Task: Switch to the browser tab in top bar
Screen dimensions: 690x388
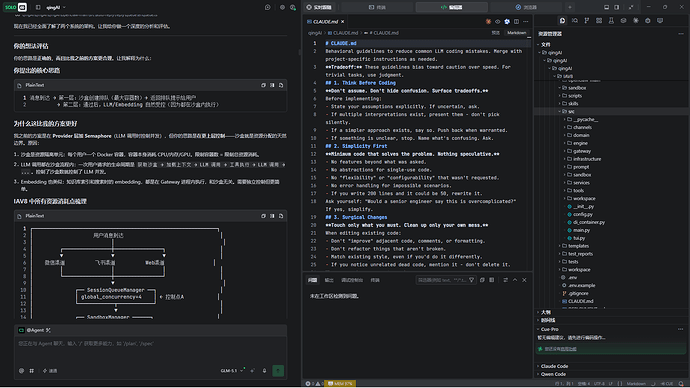Action: [x=526, y=7]
